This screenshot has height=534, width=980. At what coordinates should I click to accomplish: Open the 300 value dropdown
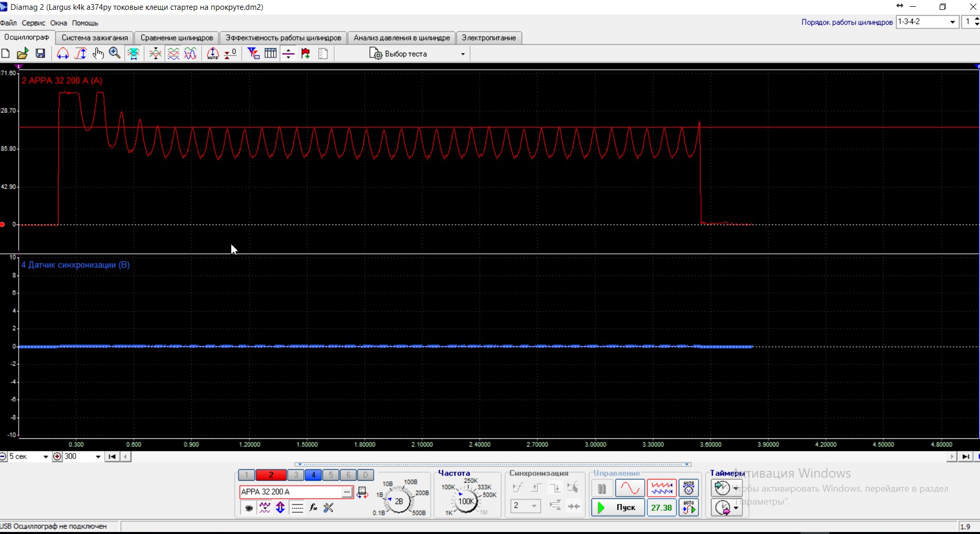click(x=98, y=457)
